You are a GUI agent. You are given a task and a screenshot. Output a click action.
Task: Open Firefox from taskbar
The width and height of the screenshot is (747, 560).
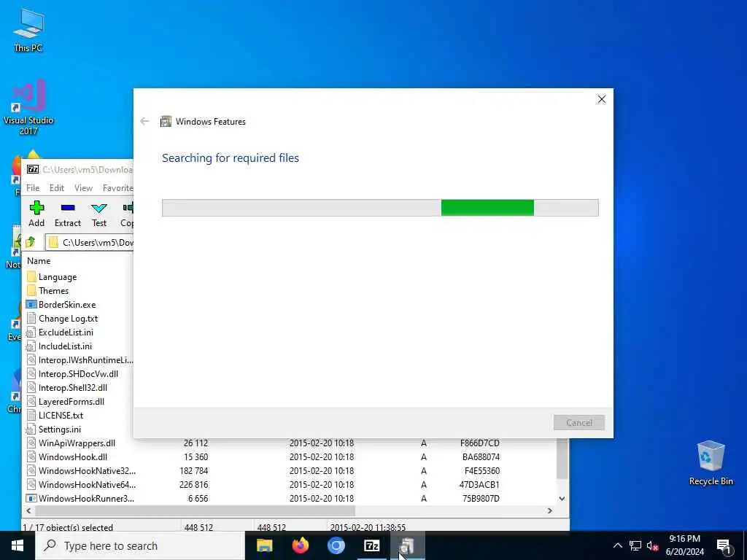coord(300,545)
